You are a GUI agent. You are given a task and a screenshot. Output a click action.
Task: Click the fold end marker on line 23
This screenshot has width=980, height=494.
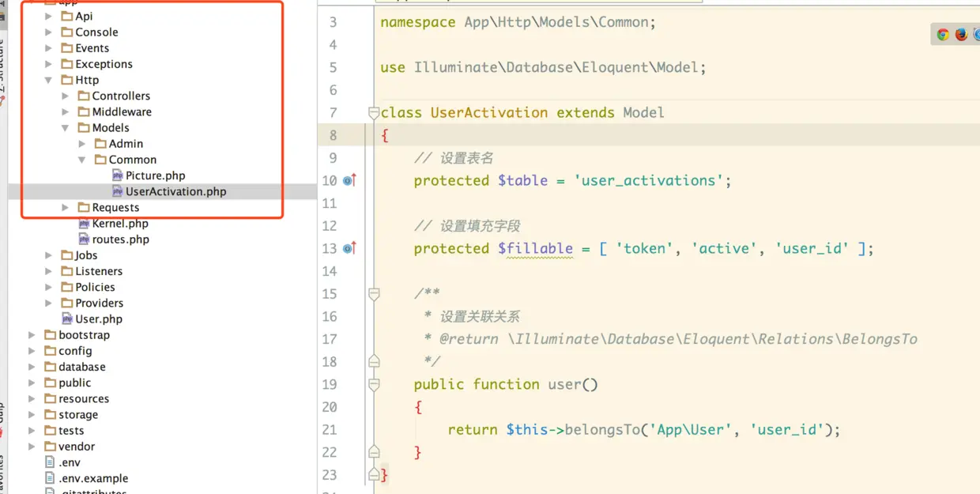[374, 474]
